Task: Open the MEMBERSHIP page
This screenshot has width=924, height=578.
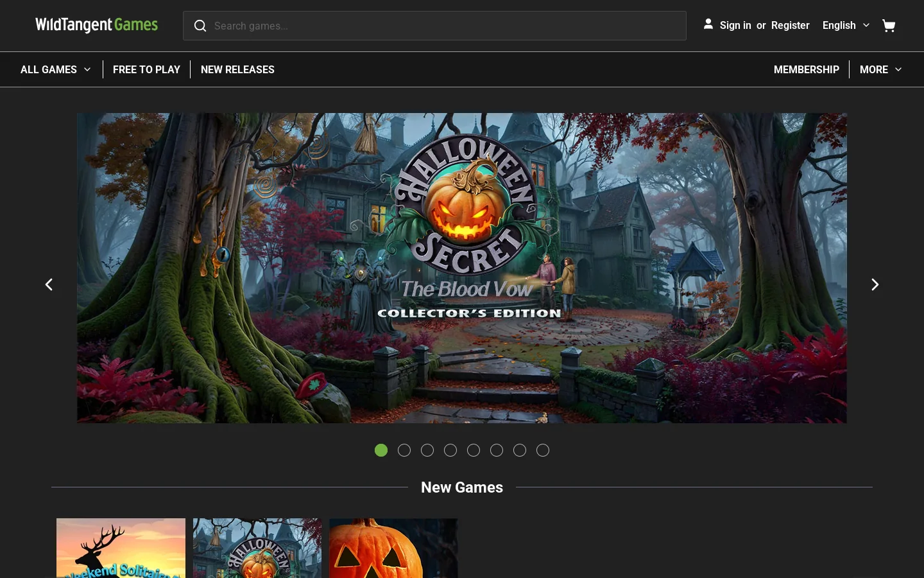Action: click(x=806, y=69)
